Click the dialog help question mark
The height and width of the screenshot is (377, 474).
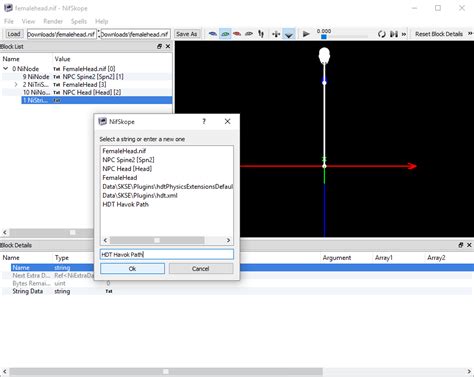pos(204,121)
